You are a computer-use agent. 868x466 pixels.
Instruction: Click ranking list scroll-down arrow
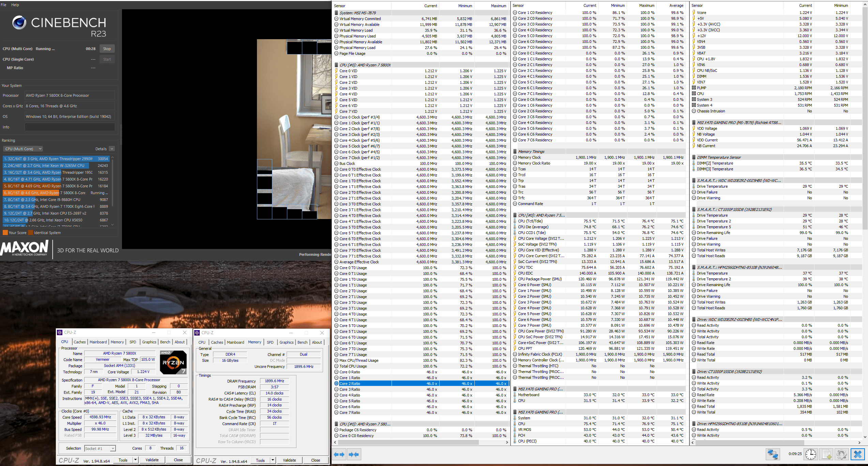(112, 225)
